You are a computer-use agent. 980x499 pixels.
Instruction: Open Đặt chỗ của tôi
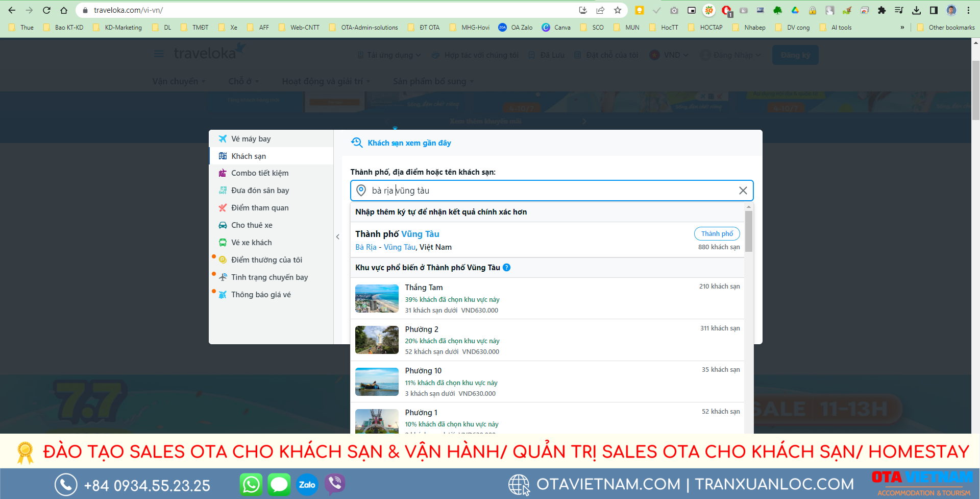606,55
